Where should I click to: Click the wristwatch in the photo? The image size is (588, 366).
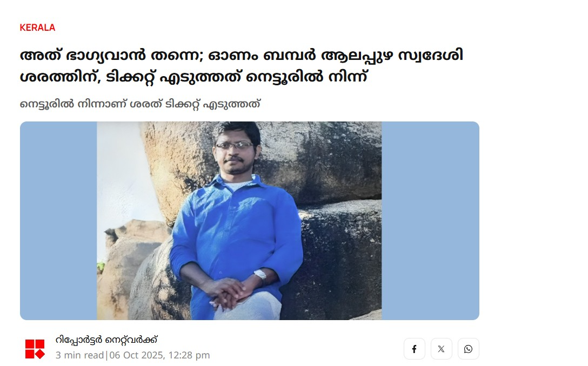(x=260, y=276)
